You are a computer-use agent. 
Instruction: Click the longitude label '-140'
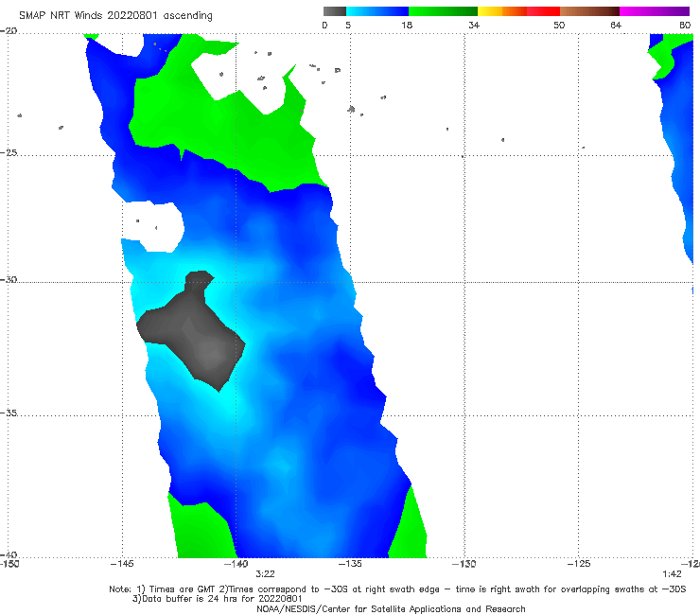236,564
